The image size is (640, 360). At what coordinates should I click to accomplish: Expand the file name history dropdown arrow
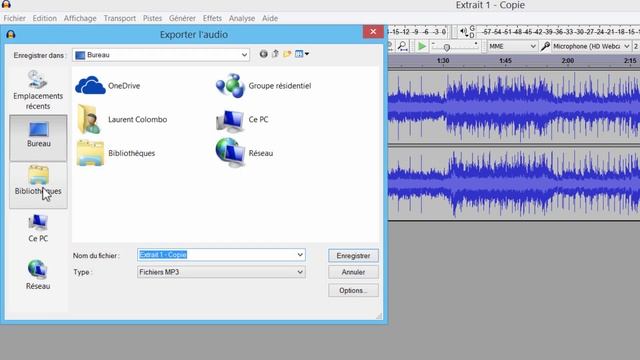pos(300,255)
